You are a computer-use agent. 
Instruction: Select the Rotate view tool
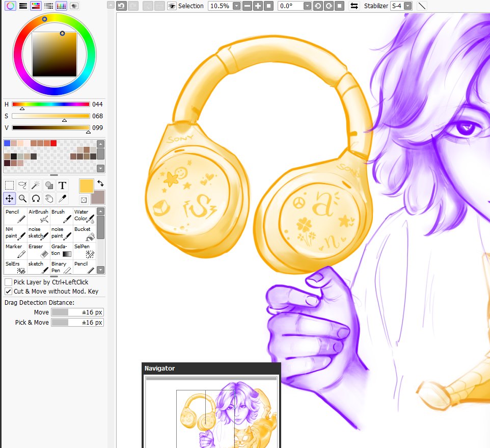click(x=36, y=199)
